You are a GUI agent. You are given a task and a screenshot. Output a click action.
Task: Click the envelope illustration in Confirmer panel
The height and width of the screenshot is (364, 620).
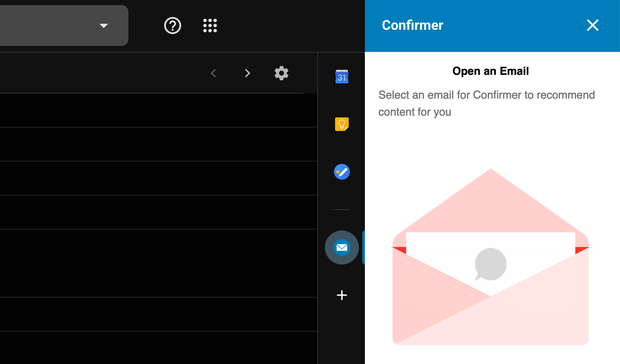click(491, 257)
